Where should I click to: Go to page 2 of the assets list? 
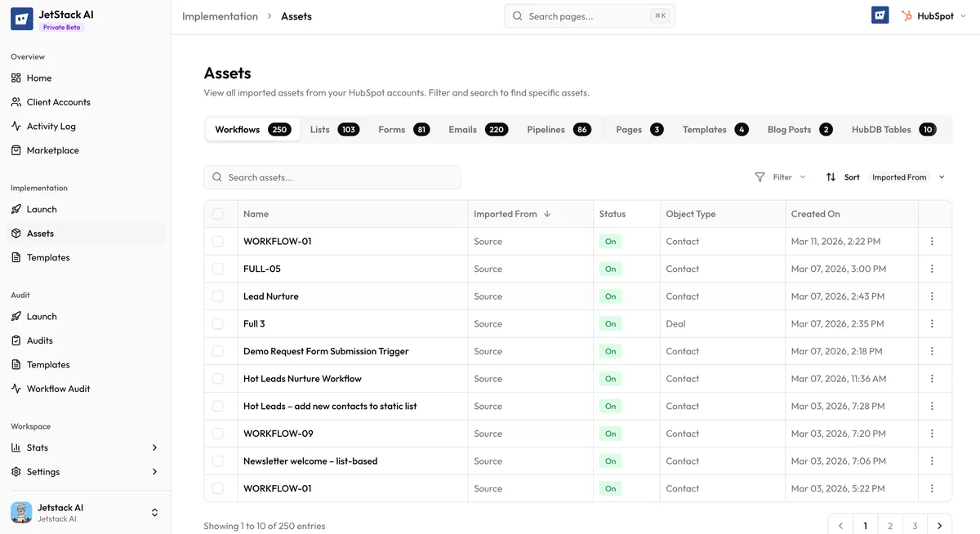889,525
